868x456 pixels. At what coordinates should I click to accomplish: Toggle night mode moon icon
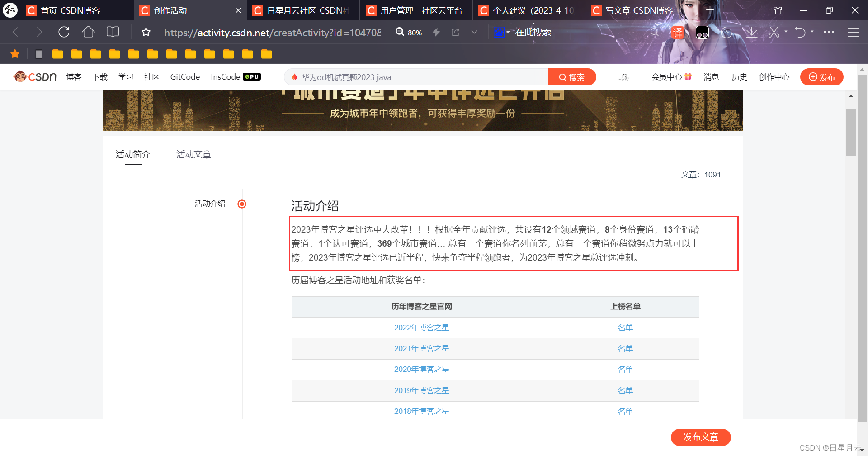[726, 32]
